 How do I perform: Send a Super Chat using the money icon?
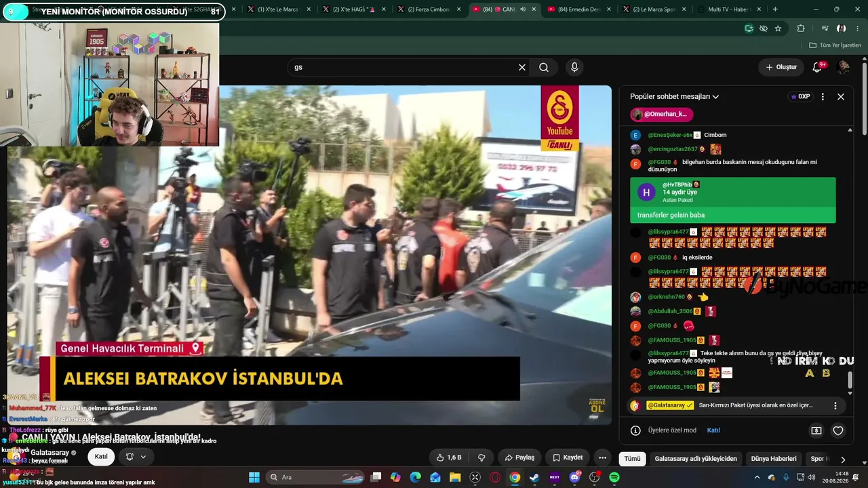click(816, 430)
